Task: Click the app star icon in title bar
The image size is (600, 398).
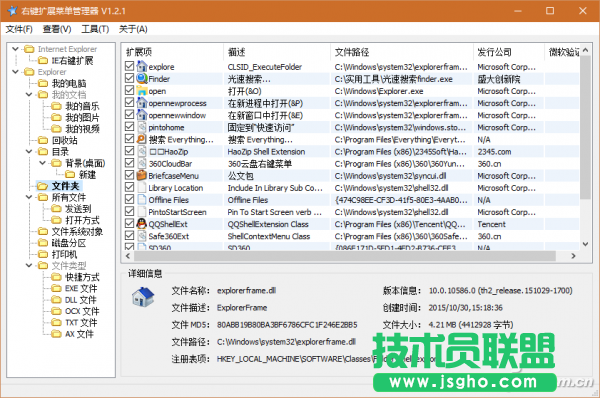Action: [x=13, y=11]
